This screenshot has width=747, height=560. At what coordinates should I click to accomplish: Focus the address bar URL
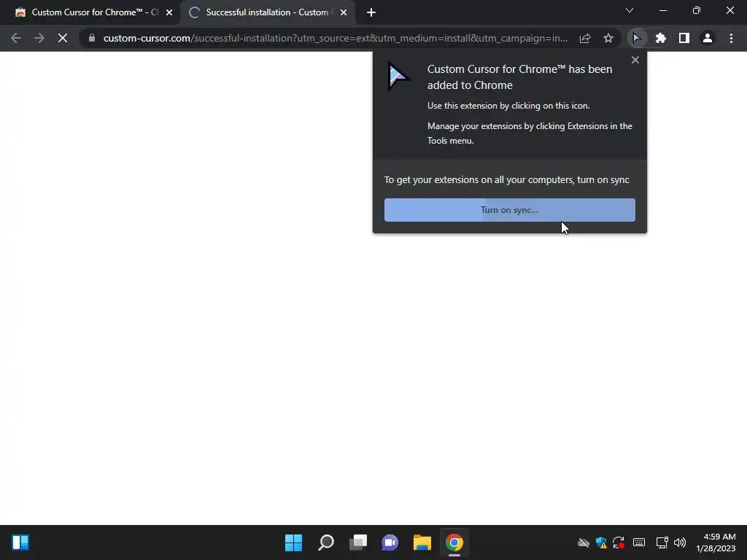(x=335, y=38)
